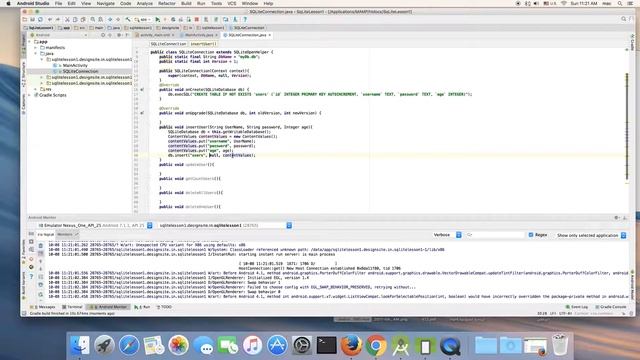Viewport: 640px width, 360px height.
Task: Open System Preferences from the Dock
Action: pyautogui.click(x=302, y=346)
